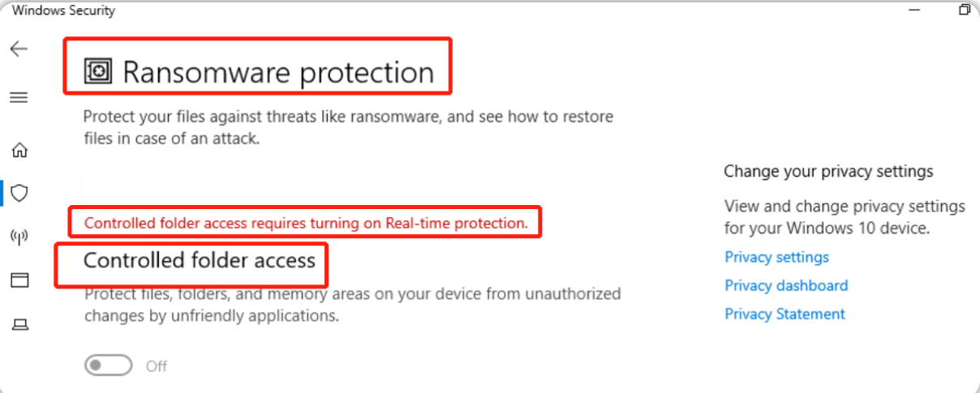Image resolution: width=980 pixels, height=393 pixels.
Task: Click the Ransomware protection page title
Action: [x=278, y=73]
